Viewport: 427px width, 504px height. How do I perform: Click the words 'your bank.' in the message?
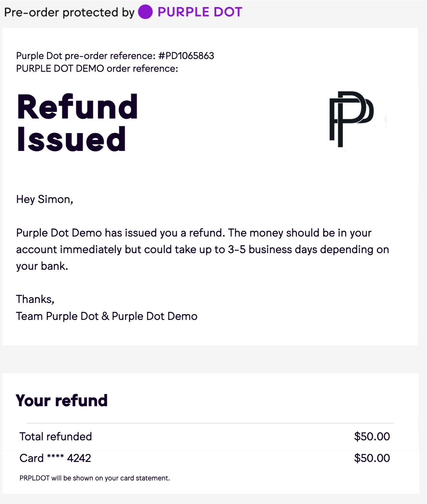42,266
